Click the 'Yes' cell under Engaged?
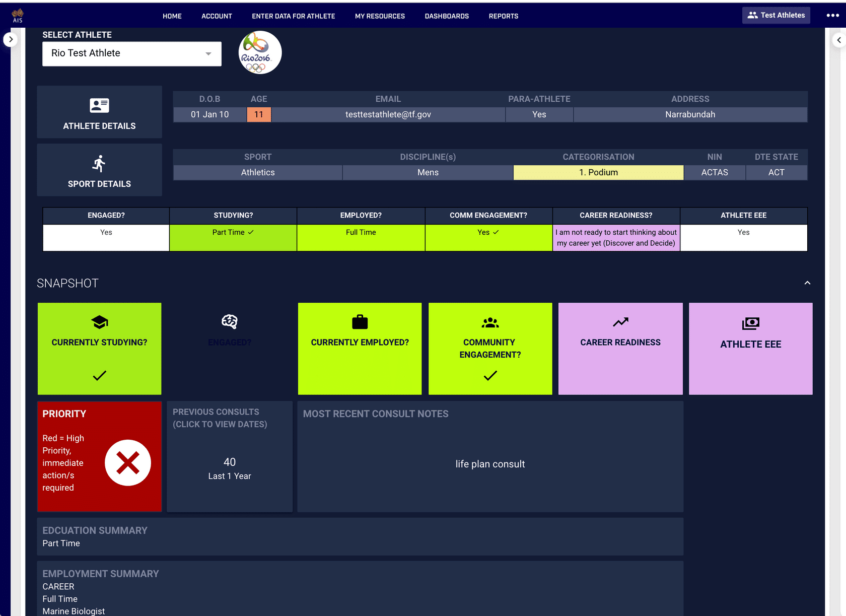 tap(106, 238)
